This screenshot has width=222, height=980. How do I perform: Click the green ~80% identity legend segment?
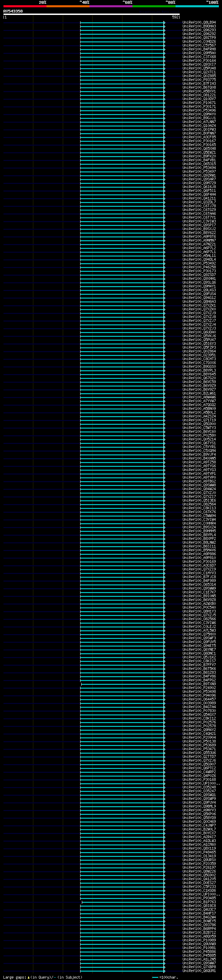[154, 6]
